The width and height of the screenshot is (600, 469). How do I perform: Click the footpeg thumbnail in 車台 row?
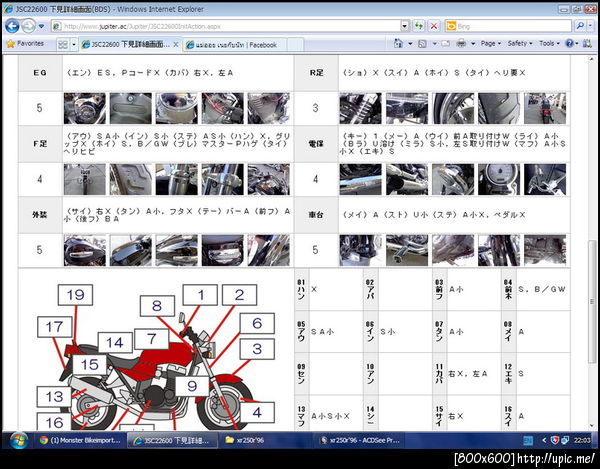pos(407,250)
